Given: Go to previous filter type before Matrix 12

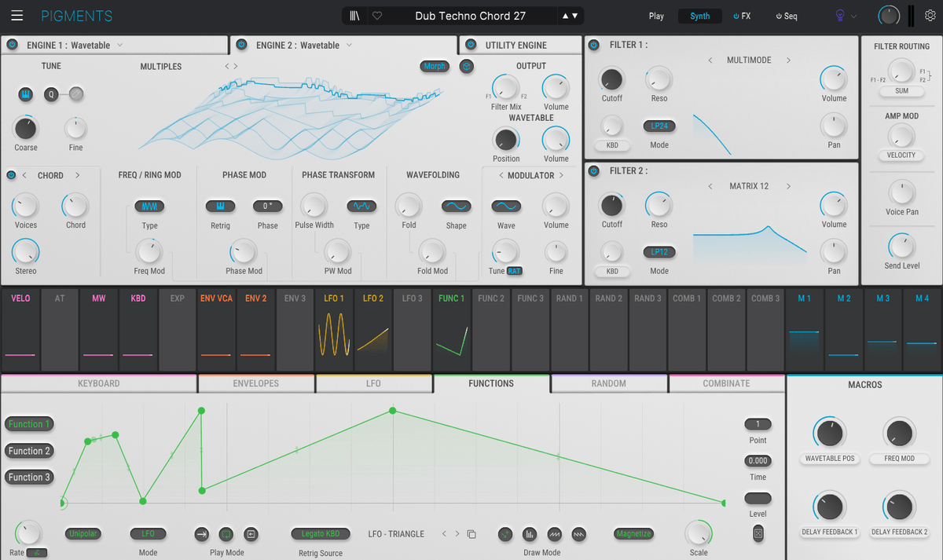Looking at the screenshot, I should pyautogui.click(x=710, y=186).
